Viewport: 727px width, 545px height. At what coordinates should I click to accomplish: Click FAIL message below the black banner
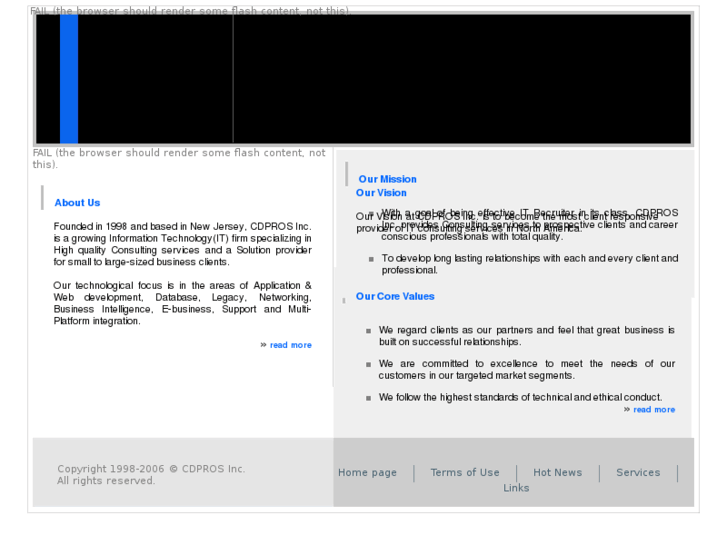coord(179,159)
